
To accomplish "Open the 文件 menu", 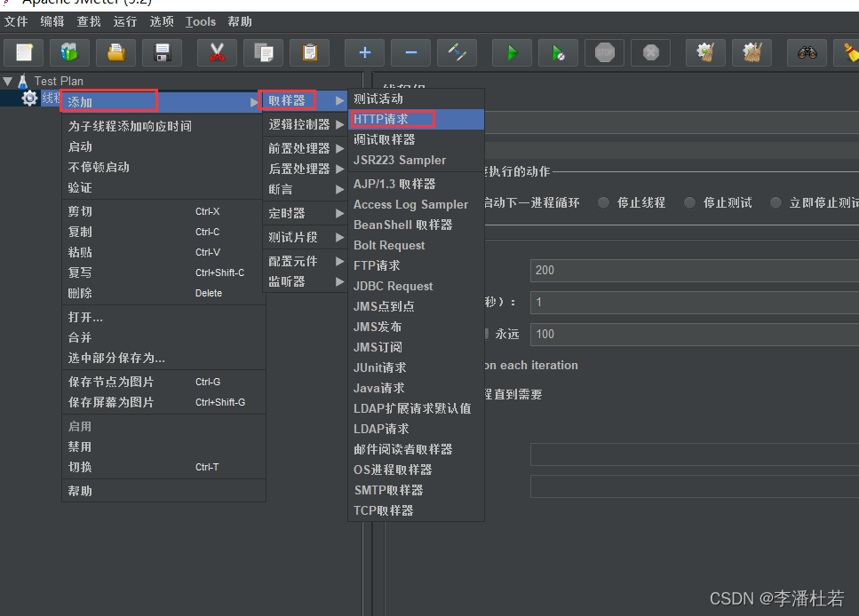I will [16, 21].
